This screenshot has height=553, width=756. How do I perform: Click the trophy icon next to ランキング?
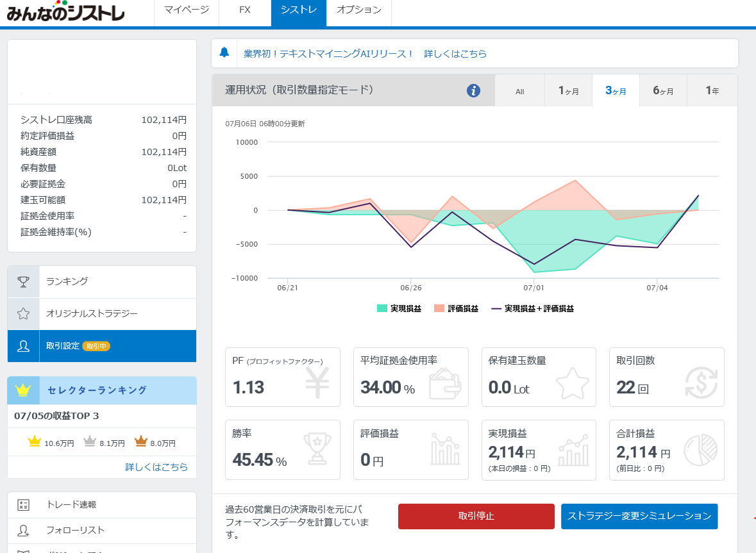tap(23, 281)
